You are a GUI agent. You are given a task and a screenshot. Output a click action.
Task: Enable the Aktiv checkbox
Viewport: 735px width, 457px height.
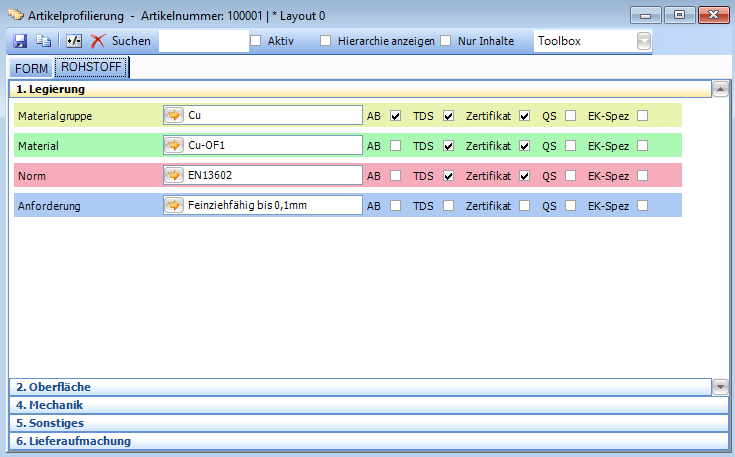256,41
